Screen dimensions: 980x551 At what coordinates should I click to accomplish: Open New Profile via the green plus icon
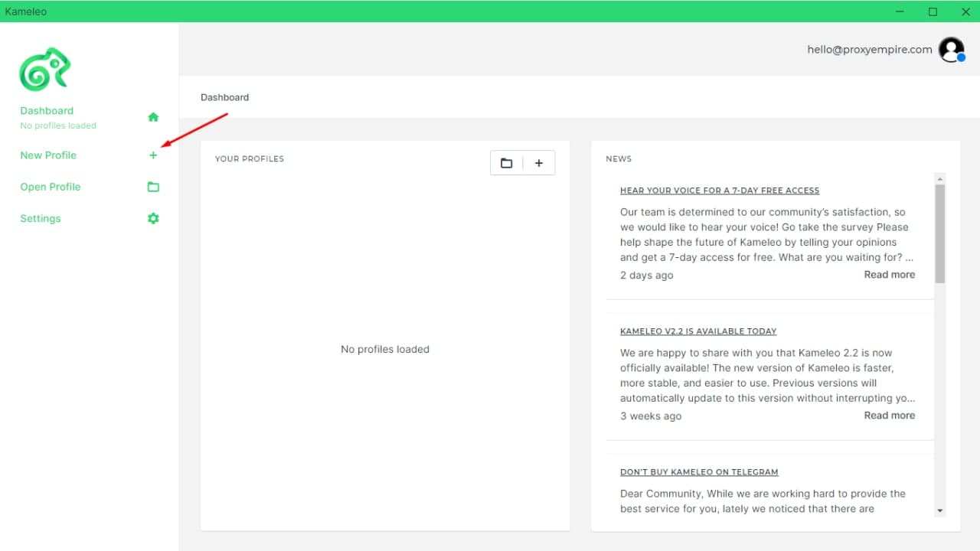tap(153, 155)
